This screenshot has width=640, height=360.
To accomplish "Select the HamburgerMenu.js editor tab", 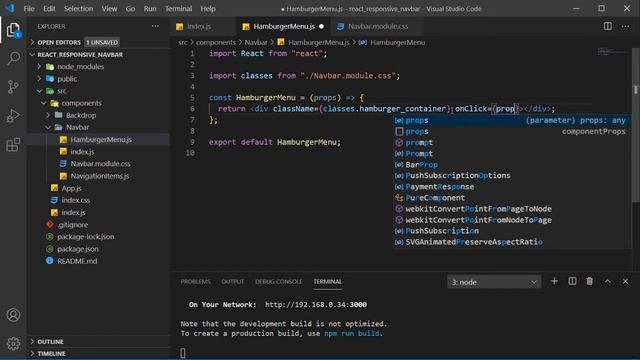I will 283,27.
